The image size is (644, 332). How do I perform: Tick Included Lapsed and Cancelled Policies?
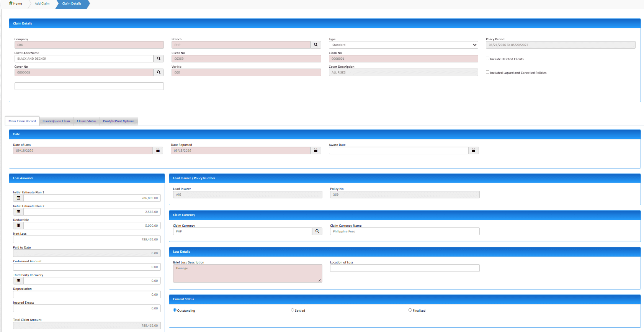click(487, 72)
